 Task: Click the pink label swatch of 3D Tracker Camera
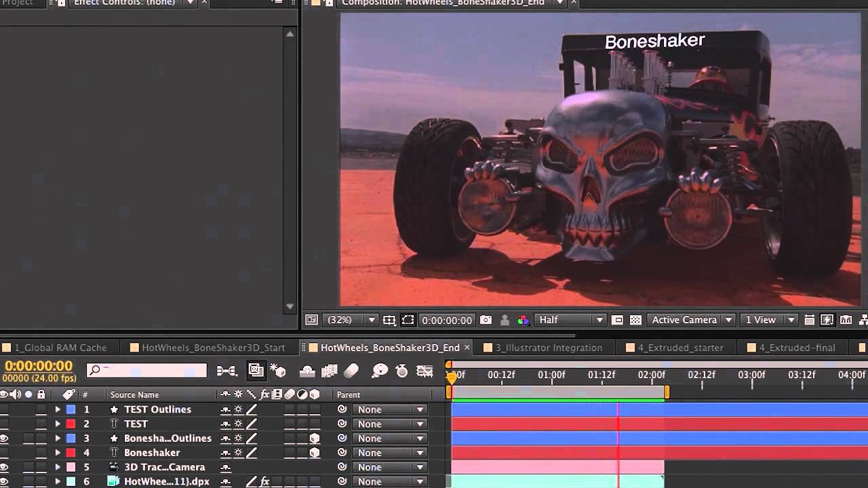(71, 467)
